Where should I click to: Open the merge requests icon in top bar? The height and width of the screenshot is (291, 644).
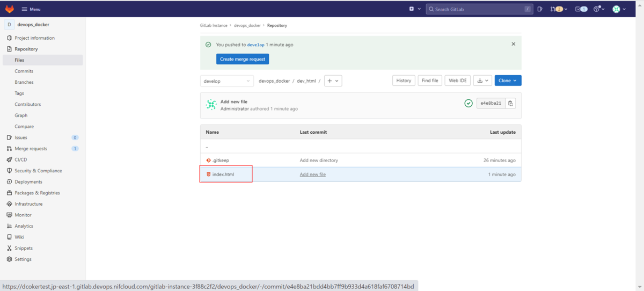(x=559, y=9)
